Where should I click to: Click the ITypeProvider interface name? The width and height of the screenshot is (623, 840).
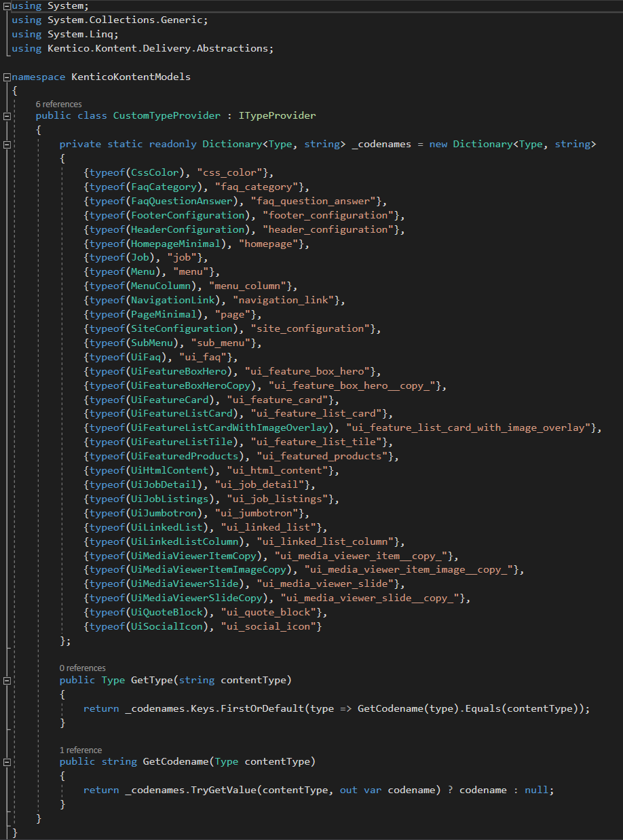[x=277, y=116]
